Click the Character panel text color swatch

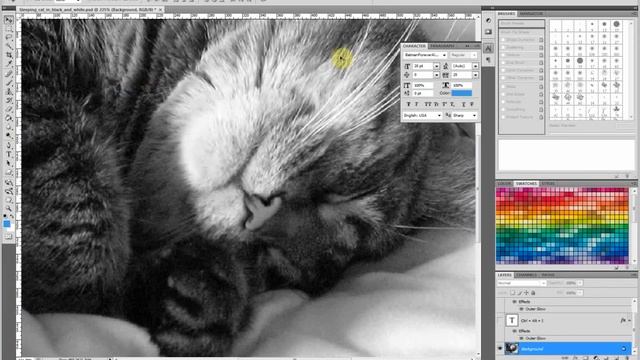coord(462,93)
